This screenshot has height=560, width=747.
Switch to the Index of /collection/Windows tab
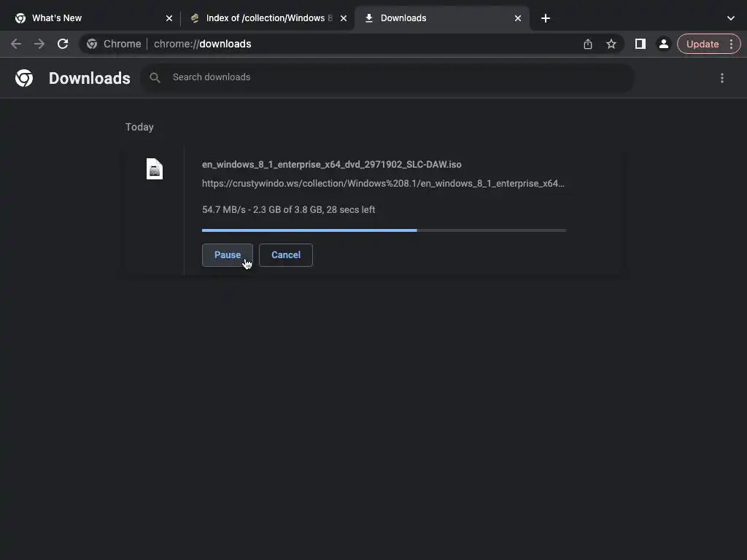[269, 18]
